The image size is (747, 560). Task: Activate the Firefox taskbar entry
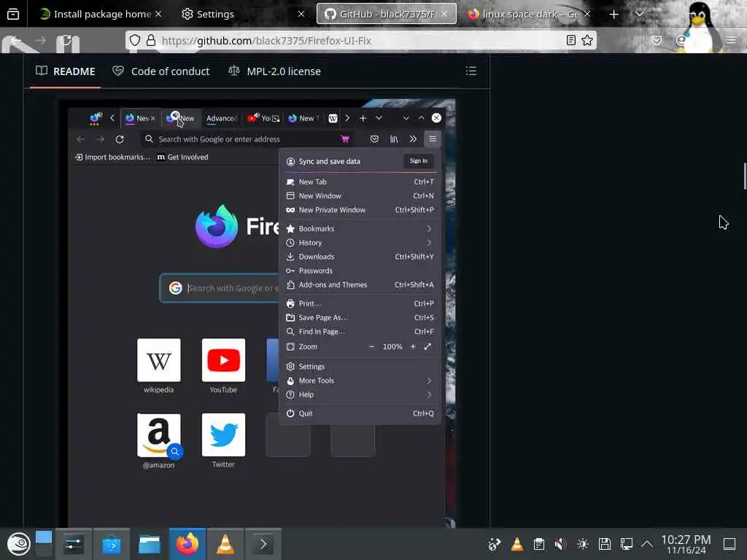(x=187, y=544)
